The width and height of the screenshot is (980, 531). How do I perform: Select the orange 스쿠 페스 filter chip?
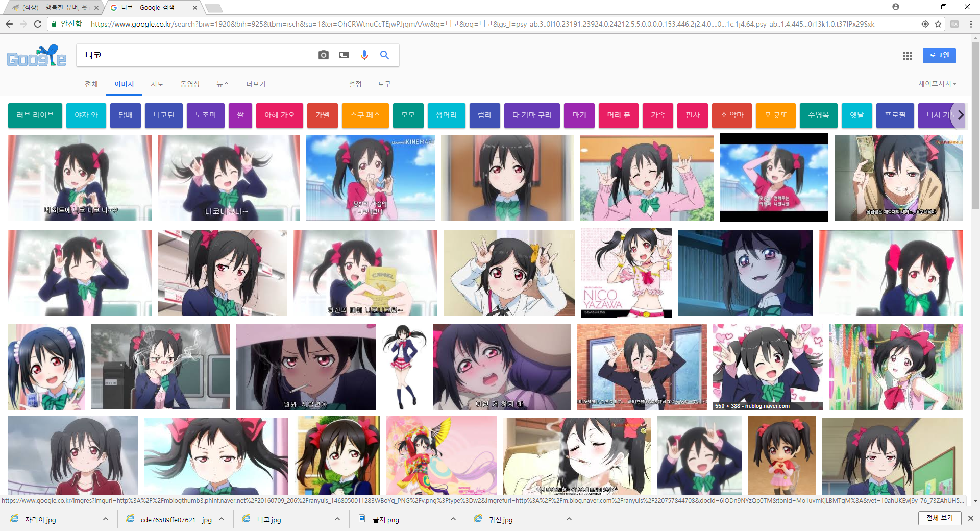tap(365, 115)
